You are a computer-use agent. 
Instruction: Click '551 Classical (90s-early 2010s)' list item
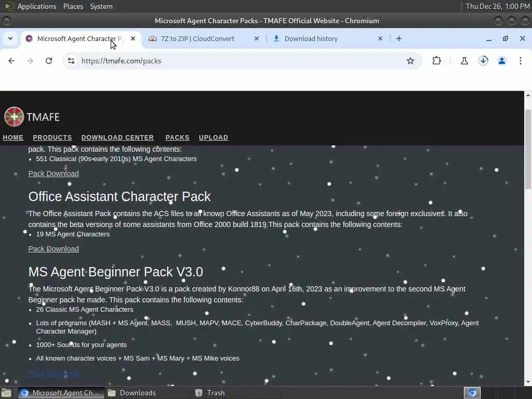click(x=116, y=159)
